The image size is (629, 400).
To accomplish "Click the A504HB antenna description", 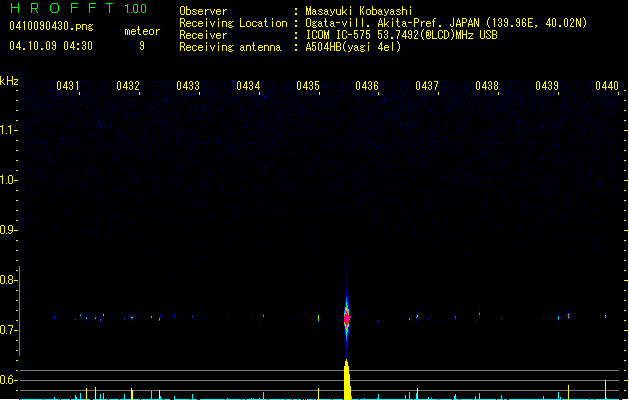I will tap(353, 47).
